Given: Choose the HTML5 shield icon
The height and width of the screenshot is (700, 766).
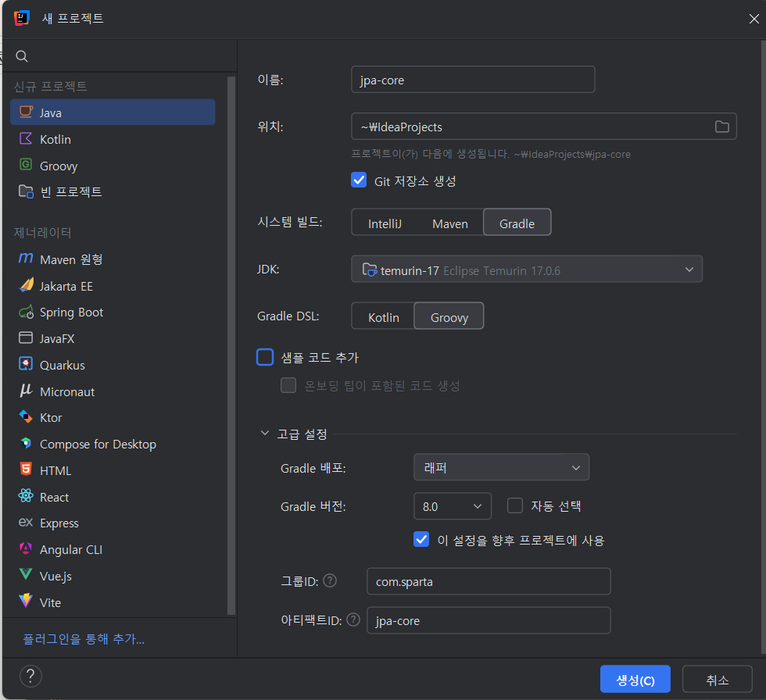Looking at the screenshot, I should (x=26, y=470).
